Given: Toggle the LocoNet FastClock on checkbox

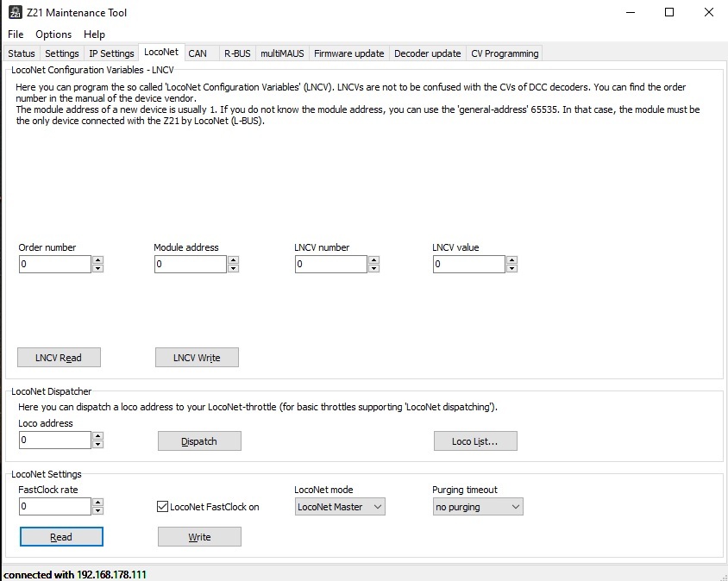Looking at the screenshot, I should point(162,507).
